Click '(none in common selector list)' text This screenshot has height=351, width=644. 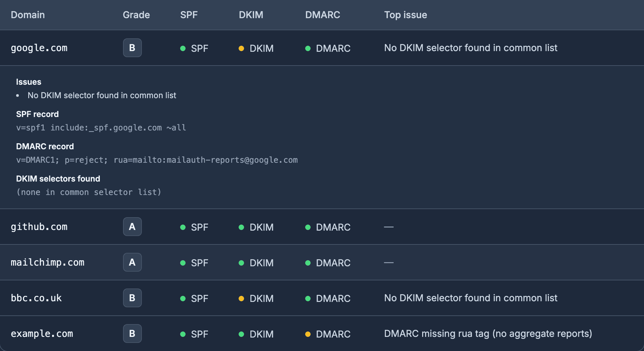click(x=89, y=192)
